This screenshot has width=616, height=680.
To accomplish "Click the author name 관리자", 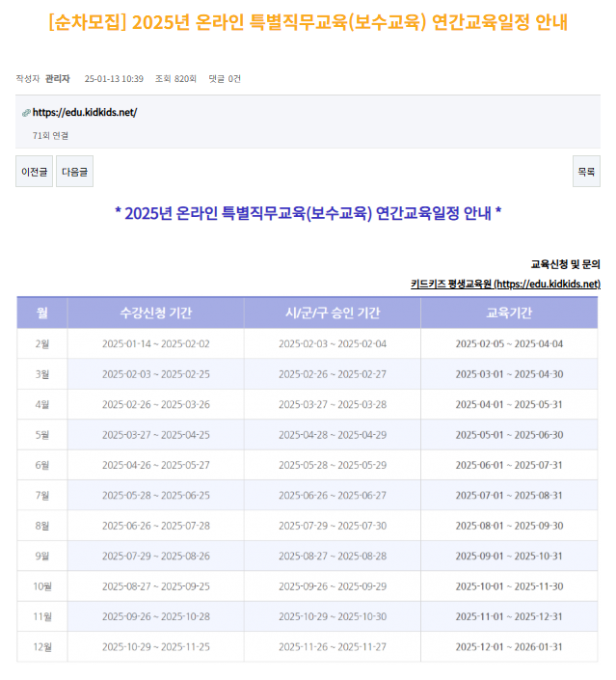I will coord(58,79).
